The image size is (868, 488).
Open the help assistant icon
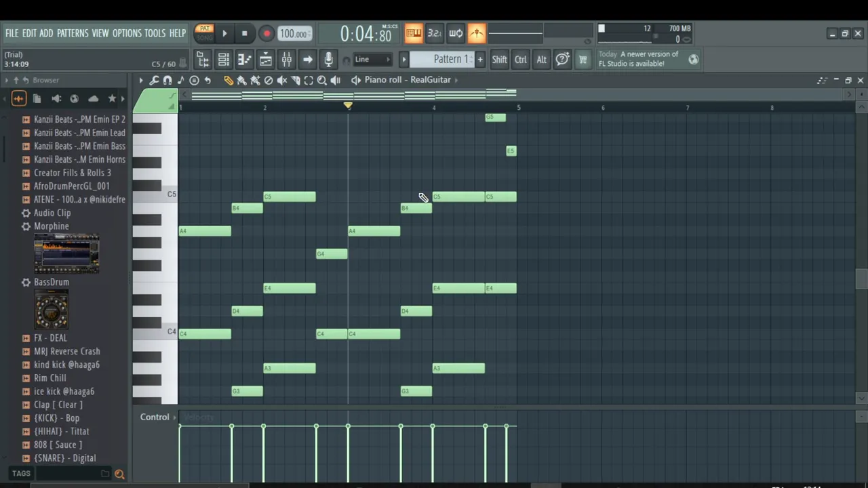click(x=562, y=60)
